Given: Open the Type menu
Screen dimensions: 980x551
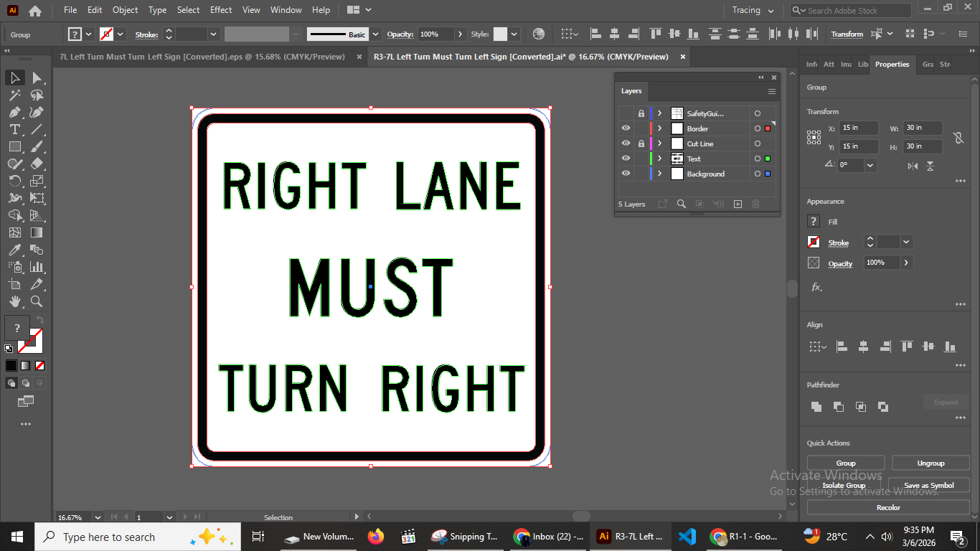Looking at the screenshot, I should coord(157,10).
